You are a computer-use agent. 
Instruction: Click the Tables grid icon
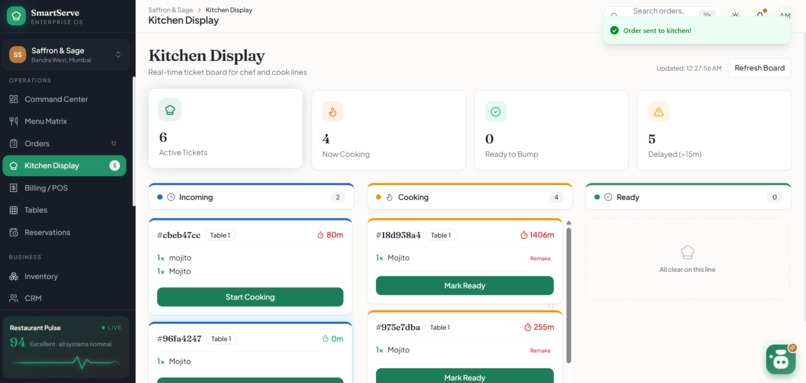pyautogui.click(x=14, y=210)
